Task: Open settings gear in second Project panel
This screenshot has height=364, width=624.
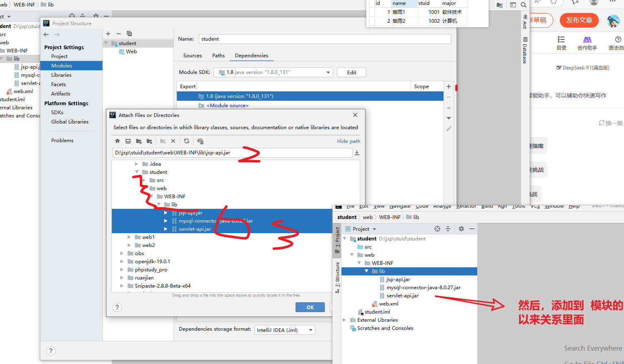Action: 461,229
